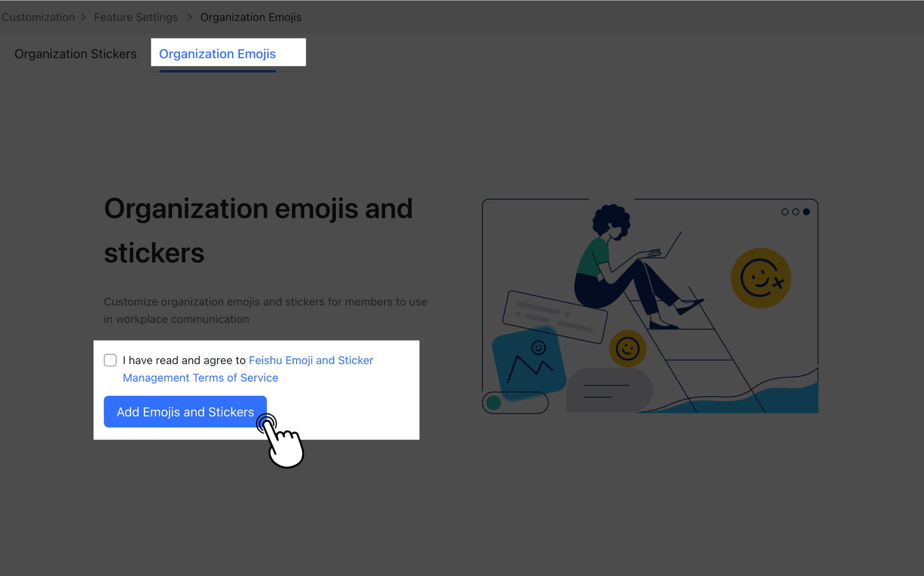
Task: Click the Add Emojis and Stickers button
Action: pos(185,411)
